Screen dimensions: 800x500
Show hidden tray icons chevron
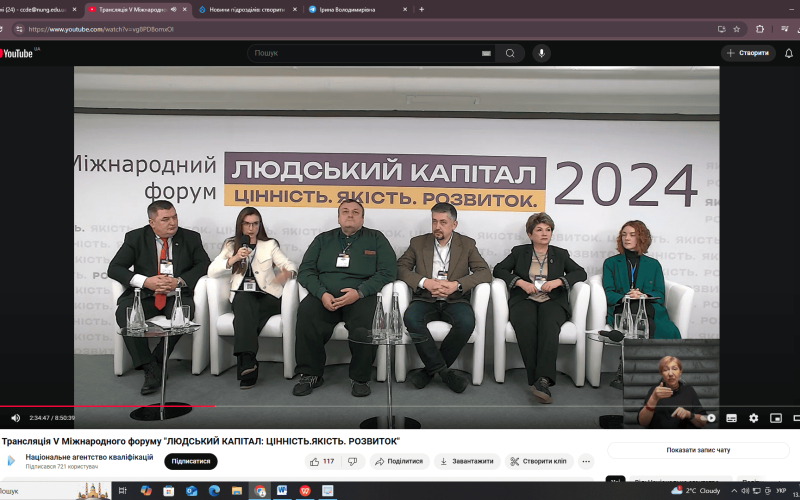(734, 491)
